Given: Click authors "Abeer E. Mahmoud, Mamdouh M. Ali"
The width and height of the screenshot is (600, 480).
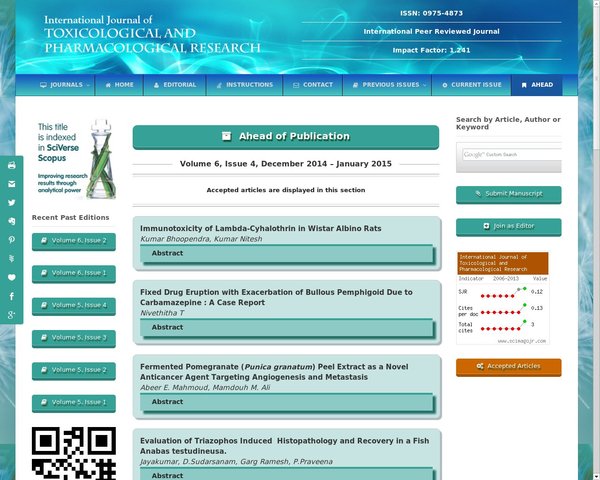Looking at the screenshot, I should click(x=205, y=388).
